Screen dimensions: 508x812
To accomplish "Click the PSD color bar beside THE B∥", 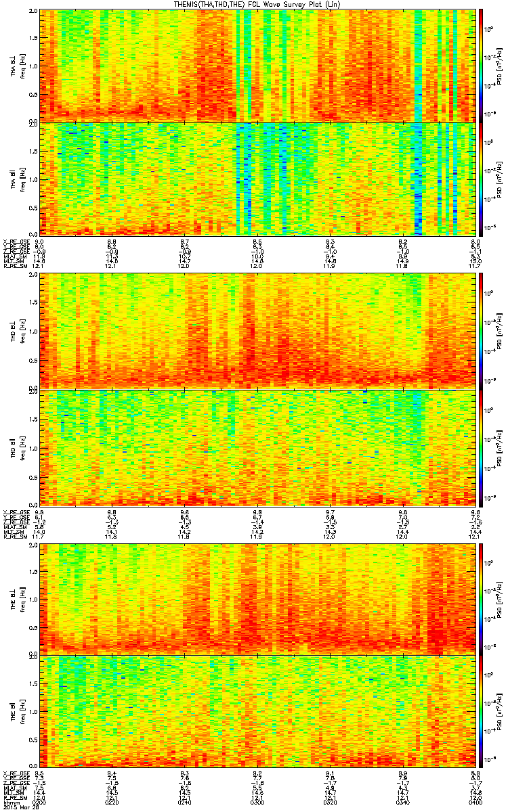I will point(481,713).
